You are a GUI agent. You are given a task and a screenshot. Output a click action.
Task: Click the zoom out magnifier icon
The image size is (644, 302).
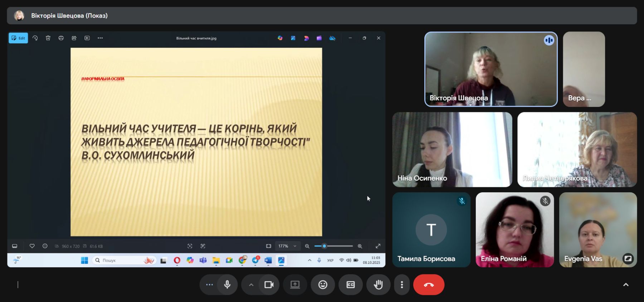[307, 246]
